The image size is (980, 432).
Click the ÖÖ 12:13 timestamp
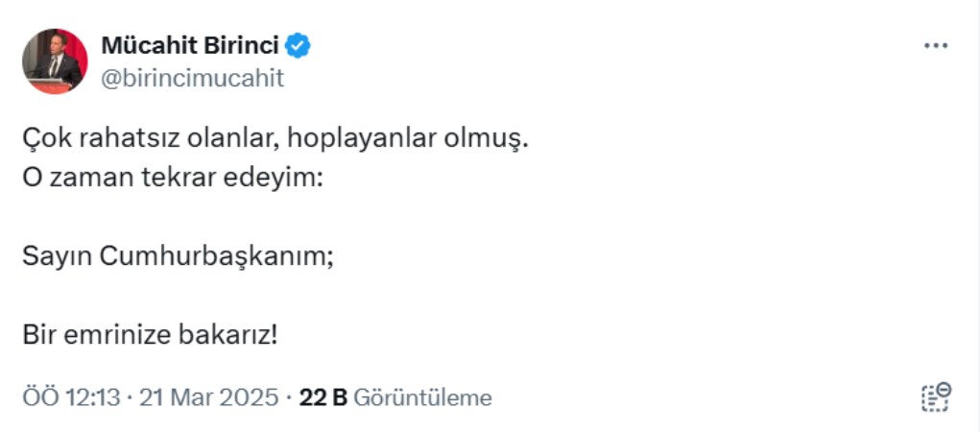pyautogui.click(x=70, y=397)
